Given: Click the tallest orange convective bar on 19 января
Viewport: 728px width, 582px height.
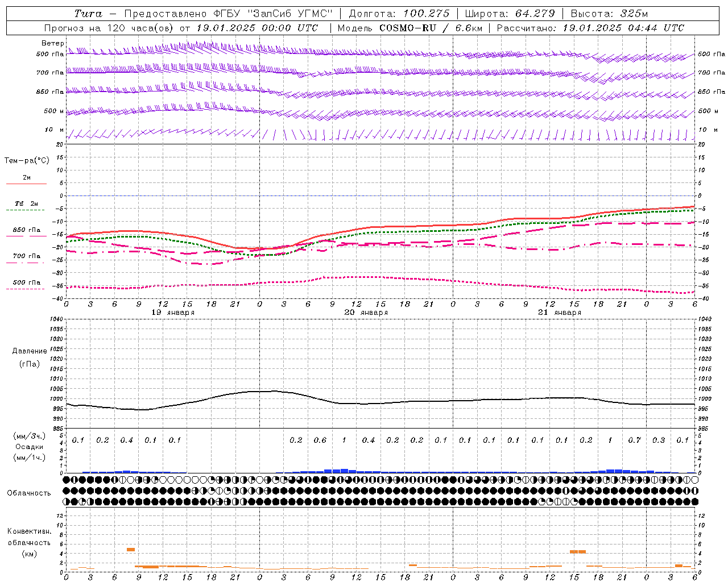Looking at the screenshot, I should (x=131, y=549).
